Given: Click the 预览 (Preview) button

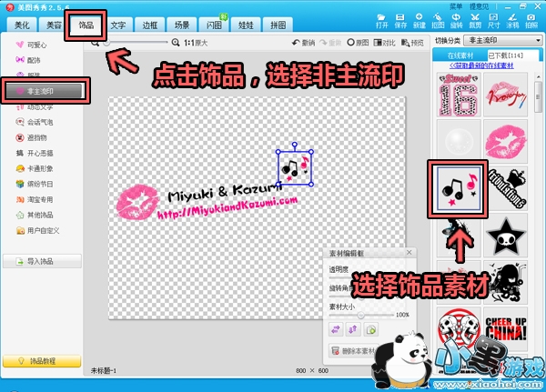Looking at the screenshot, I should click(412, 43).
